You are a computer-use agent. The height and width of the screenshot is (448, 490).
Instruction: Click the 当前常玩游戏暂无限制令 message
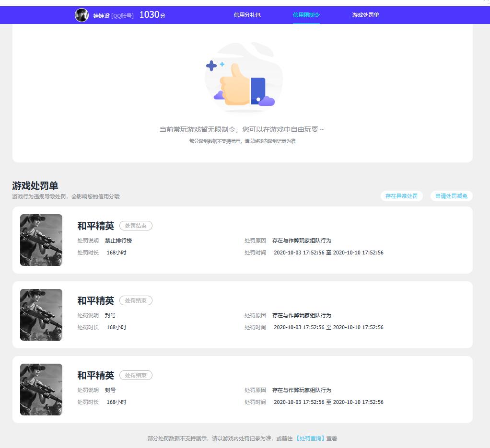[x=242, y=129]
